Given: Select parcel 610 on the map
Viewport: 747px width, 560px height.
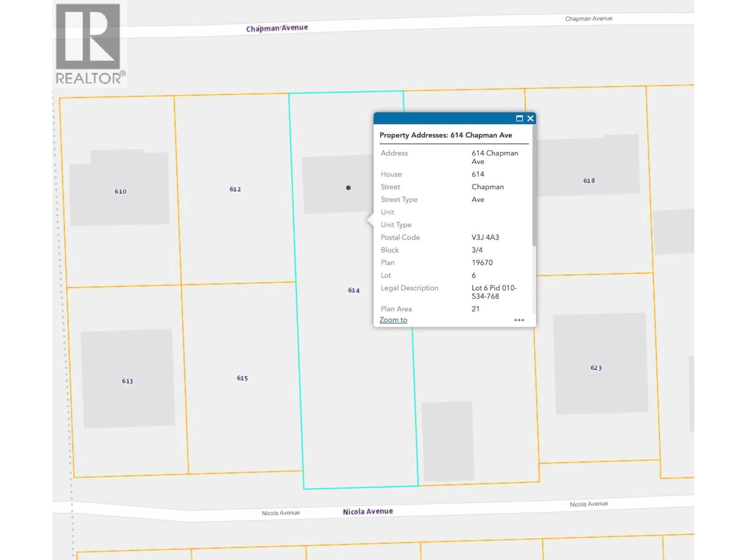Looking at the screenshot, I should [121, 191].
